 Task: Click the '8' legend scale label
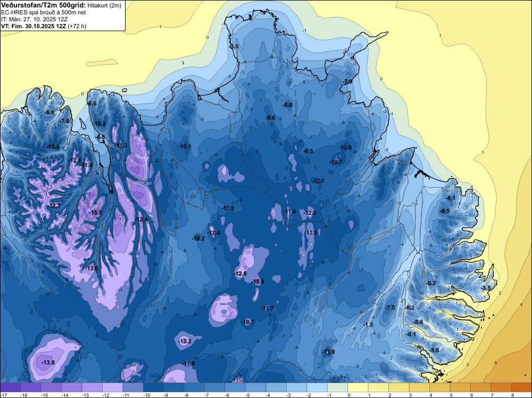pyautogui.click(x=513, y=395)
